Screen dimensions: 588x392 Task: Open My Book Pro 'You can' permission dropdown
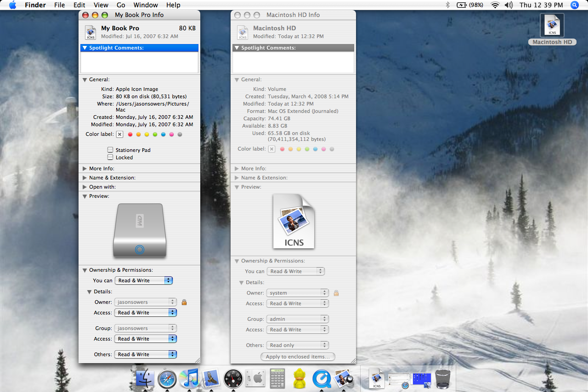[x=144, y=280]
